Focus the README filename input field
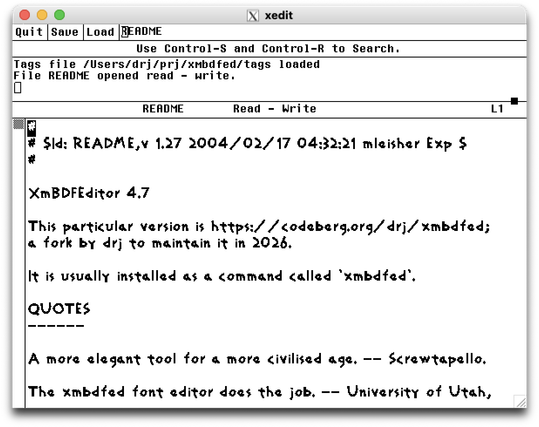539x427 pixels. pyautogui.click(x=323, y=32)
